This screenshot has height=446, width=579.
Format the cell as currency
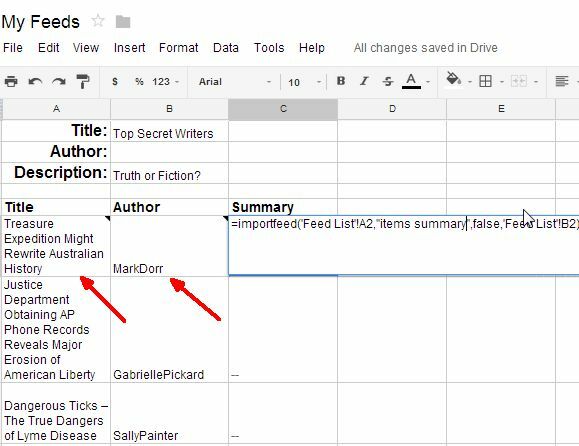(x=115, y=81)
